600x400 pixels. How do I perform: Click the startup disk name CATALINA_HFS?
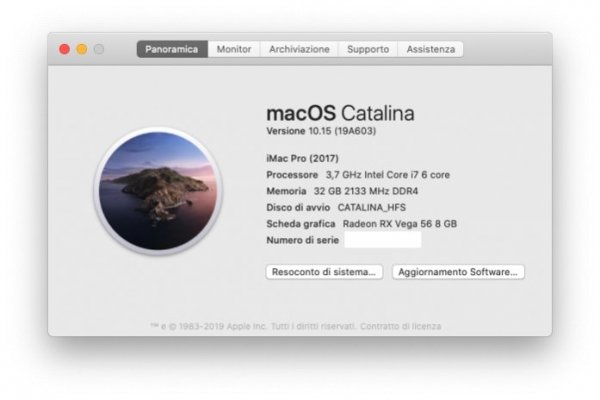pos(372,208)
